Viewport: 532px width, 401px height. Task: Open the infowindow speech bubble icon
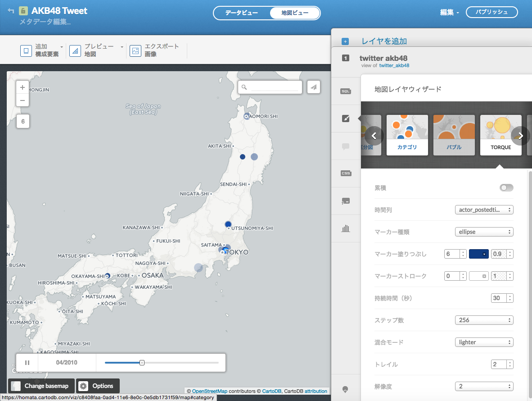[346, 146]
